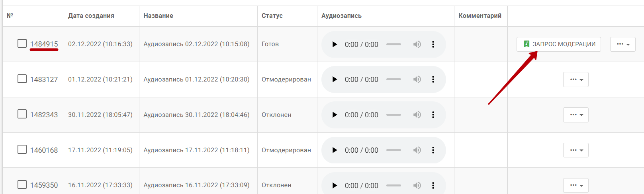The height and width of the screenshot is (194, 644).
Task: Open record number 1484915 link
Action: click(x=44, y=44)
